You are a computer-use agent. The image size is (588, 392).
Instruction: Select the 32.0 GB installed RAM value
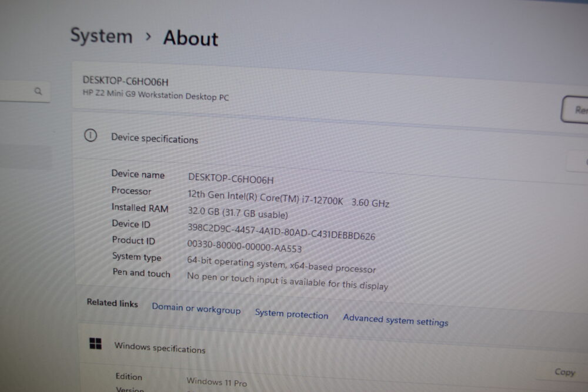pyautogui.click(x=238, y=213)
